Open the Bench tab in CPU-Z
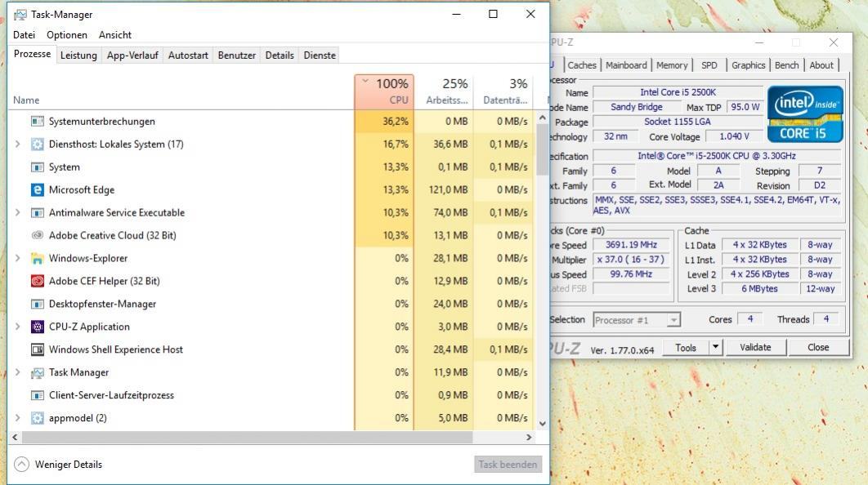868x485 pixels. click(x=786, y=65)
